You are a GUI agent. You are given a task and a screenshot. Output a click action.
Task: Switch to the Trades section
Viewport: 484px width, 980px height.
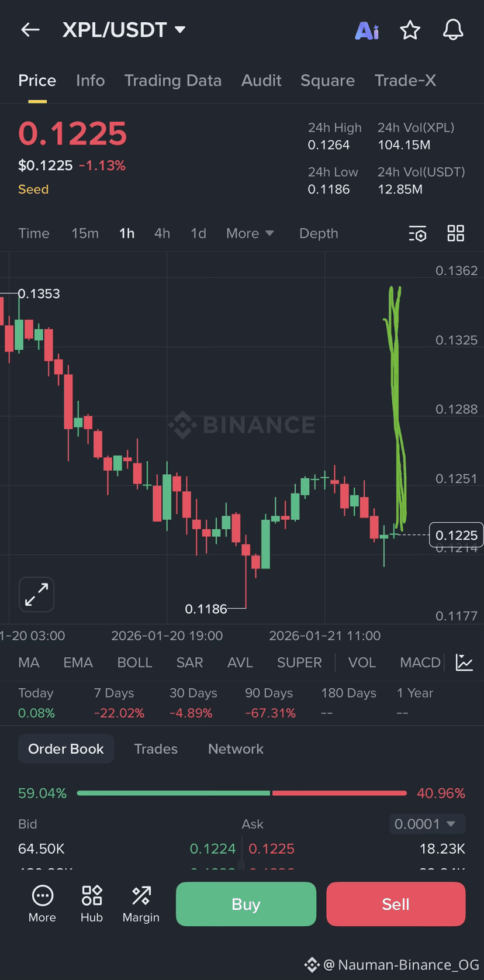click(155, 749)
